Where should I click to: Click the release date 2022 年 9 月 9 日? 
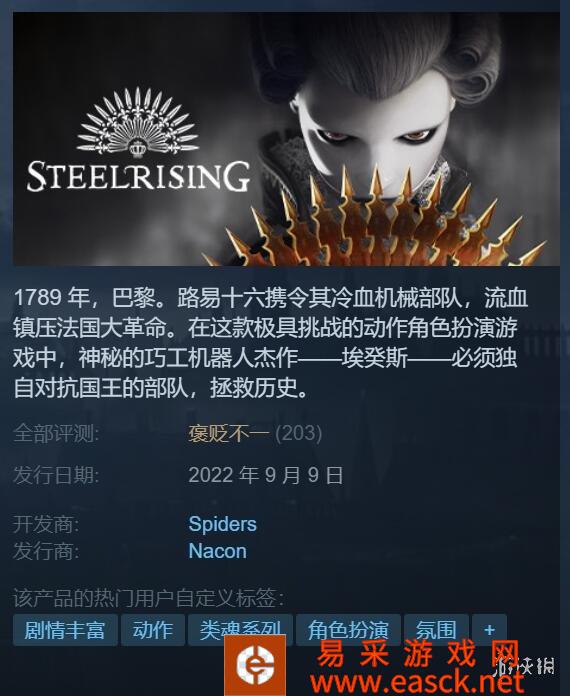(266, 475)
